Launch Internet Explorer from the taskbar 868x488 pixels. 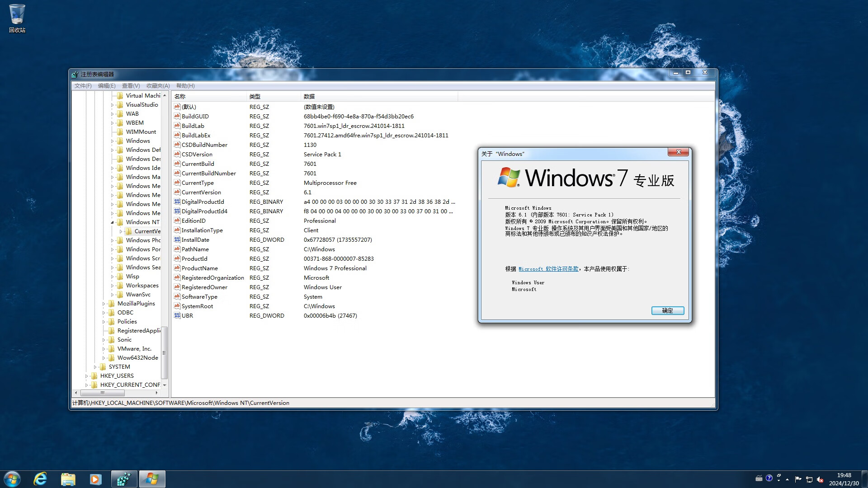[x=40, y=479]
